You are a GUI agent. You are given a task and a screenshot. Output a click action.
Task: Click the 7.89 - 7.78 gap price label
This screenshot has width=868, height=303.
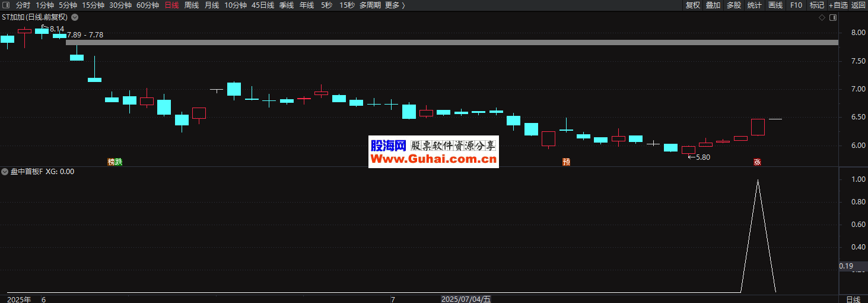coord(85,35)
